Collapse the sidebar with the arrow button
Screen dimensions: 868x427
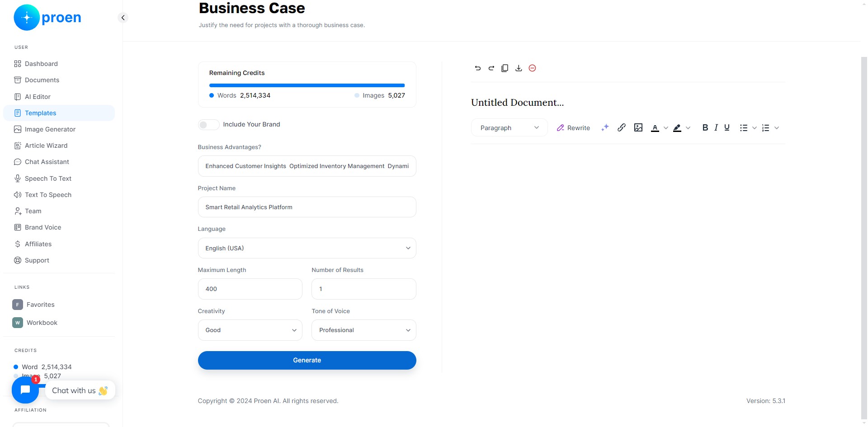(123, 18)
